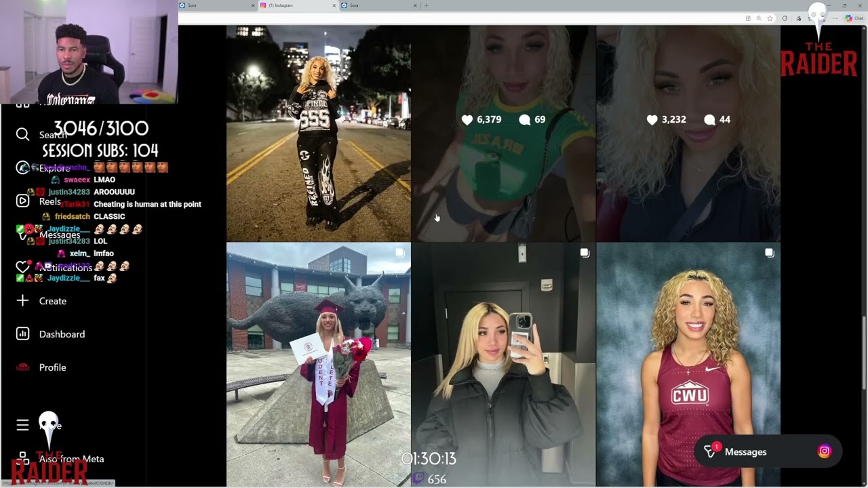
Task: Open the More hamburger menu
Action: (22, 425)
